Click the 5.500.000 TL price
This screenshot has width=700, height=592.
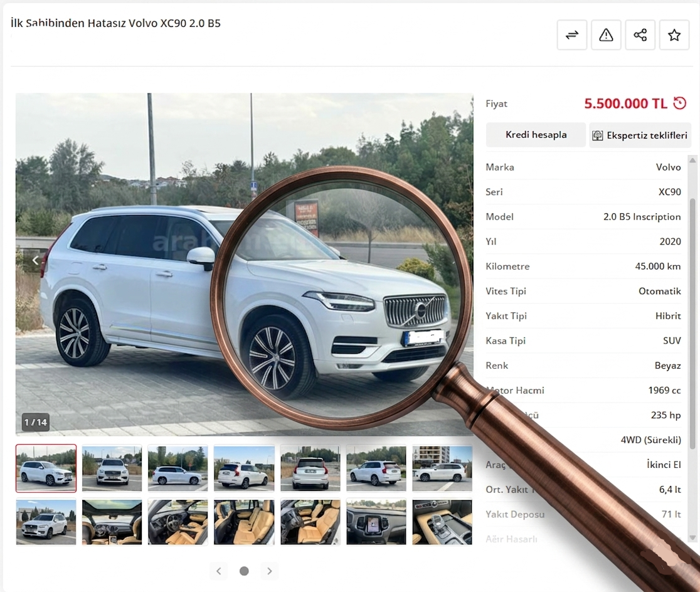coord(625,103)
